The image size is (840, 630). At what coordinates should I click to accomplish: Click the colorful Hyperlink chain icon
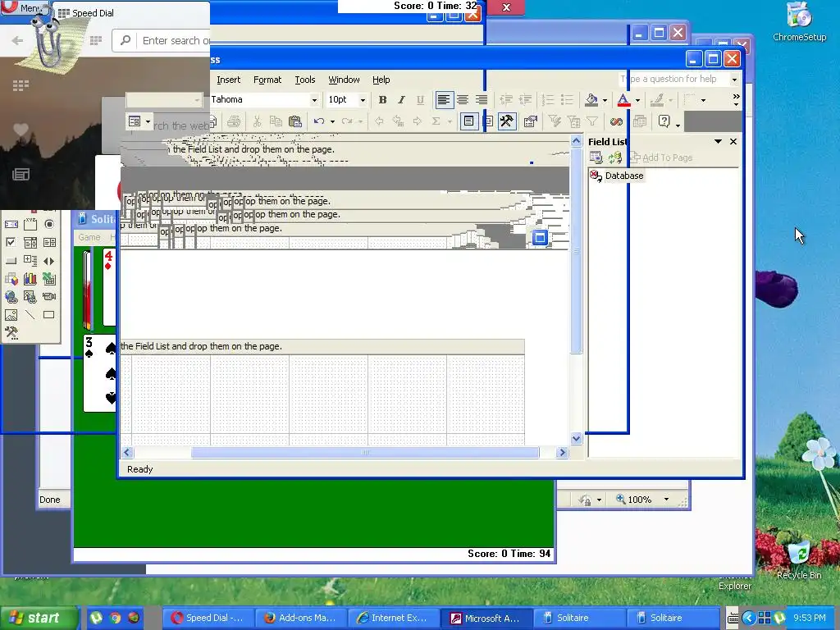tap(617, 121)
